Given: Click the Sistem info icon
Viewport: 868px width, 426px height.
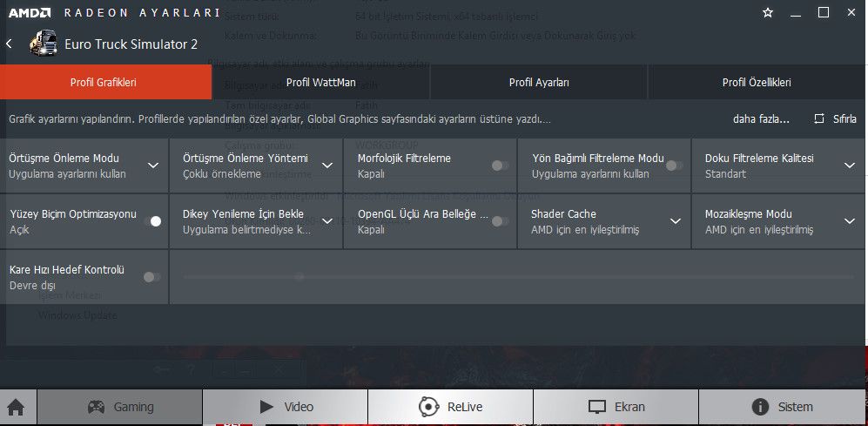Looking at the screenshot, I should click(x=761, y=407).
